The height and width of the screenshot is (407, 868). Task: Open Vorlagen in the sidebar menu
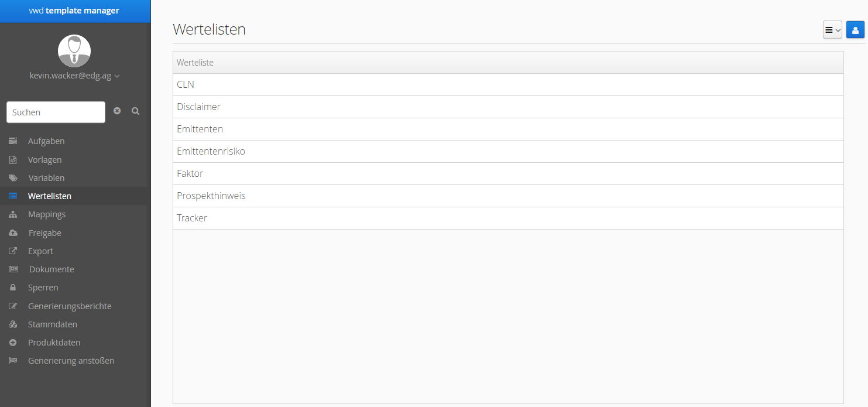pyautogui.click(x=44, y=160)
